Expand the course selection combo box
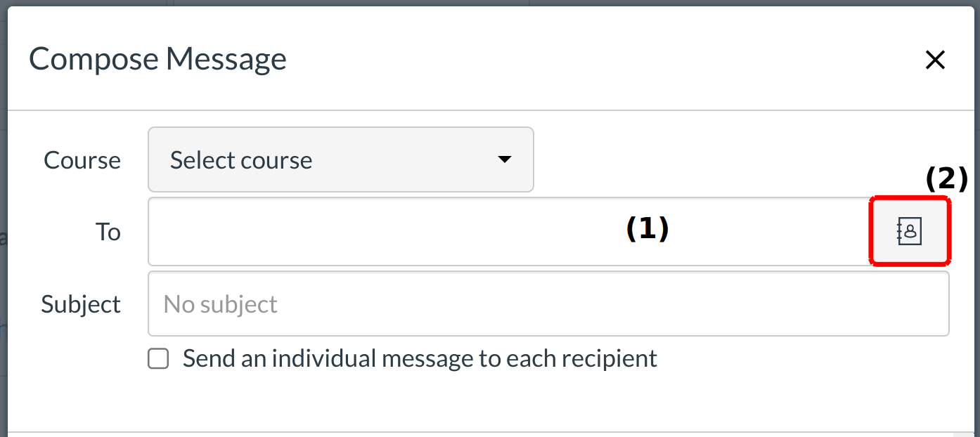This screenshot has width=980, height=437. [x=340, y=159]
